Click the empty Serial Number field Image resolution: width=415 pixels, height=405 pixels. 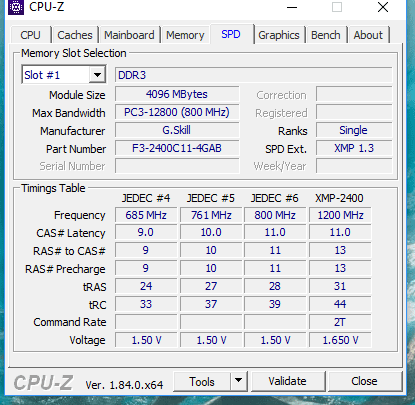pyautogui.click(x=177, y=166)
